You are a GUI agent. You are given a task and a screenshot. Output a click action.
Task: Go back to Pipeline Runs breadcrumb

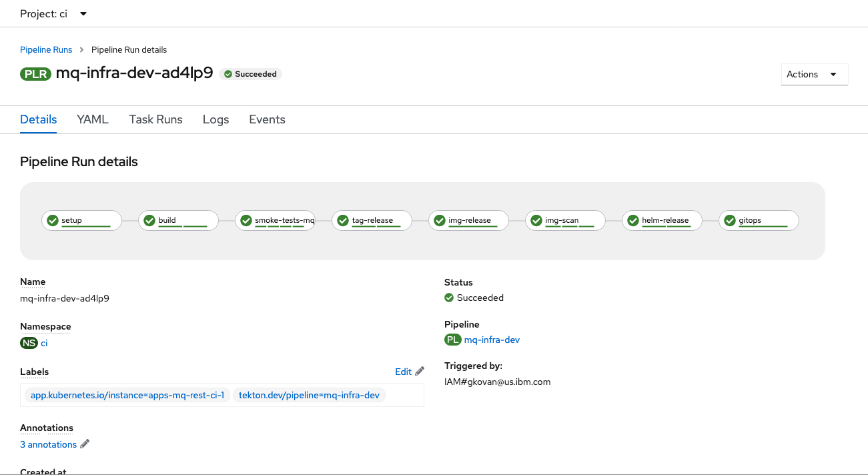(x=46, y=50)
